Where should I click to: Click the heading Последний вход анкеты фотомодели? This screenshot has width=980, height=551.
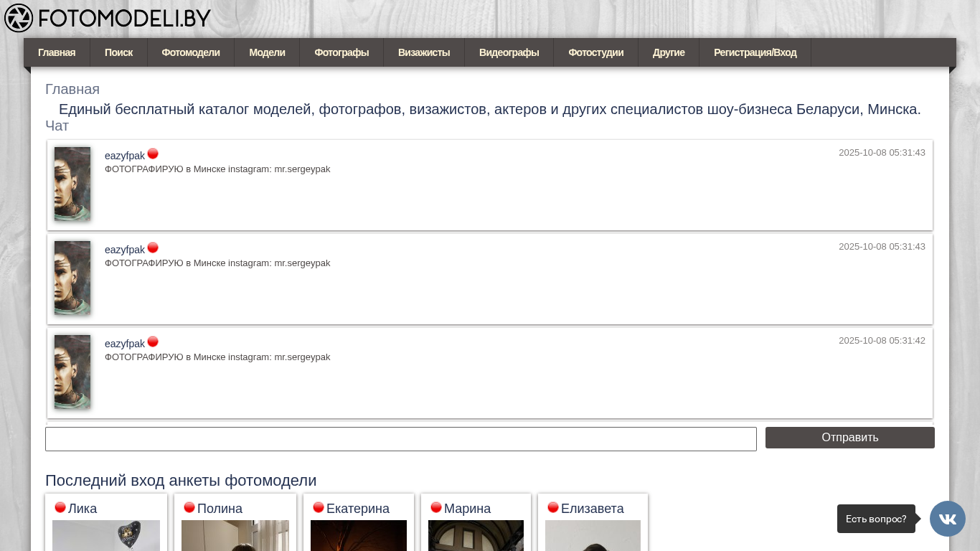click(x=181, y=481)
